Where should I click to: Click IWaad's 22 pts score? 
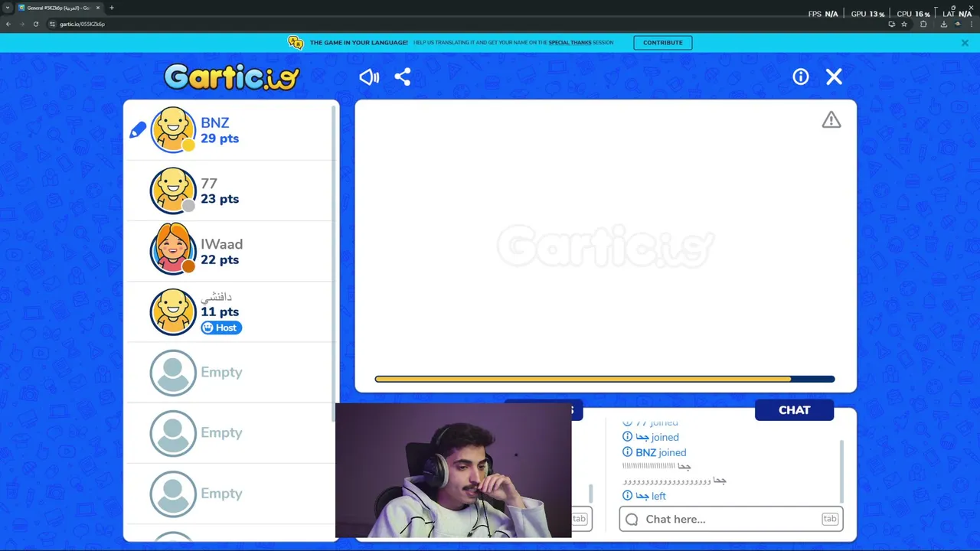[x=220, y=259]
